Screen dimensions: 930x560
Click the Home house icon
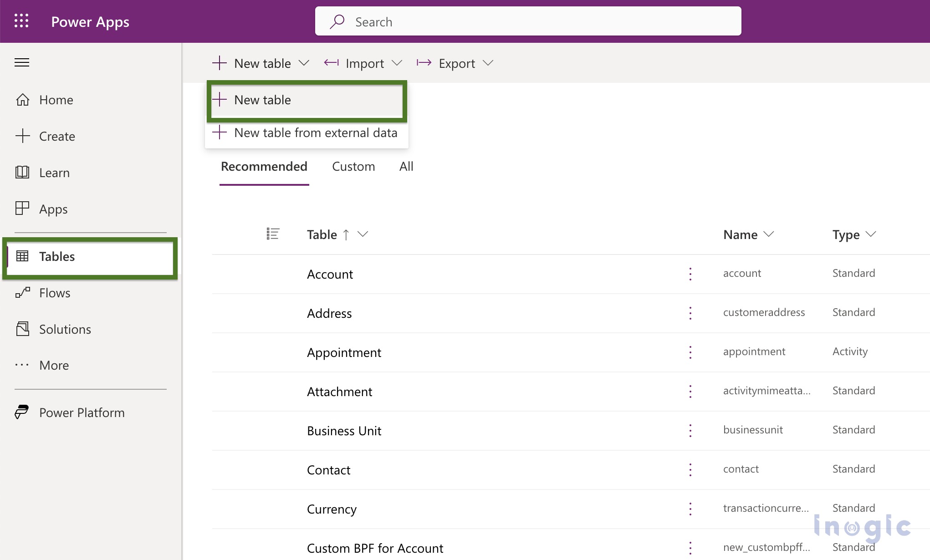coord(22,100)
